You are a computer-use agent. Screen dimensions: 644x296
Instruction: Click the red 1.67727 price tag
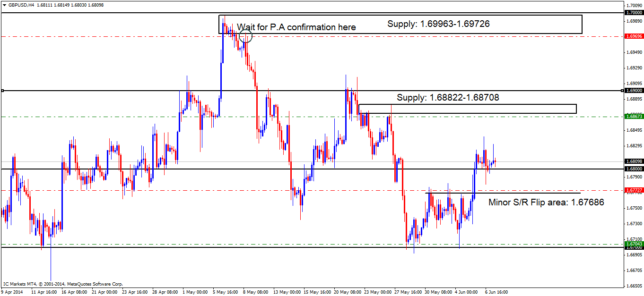click(634, 190)
